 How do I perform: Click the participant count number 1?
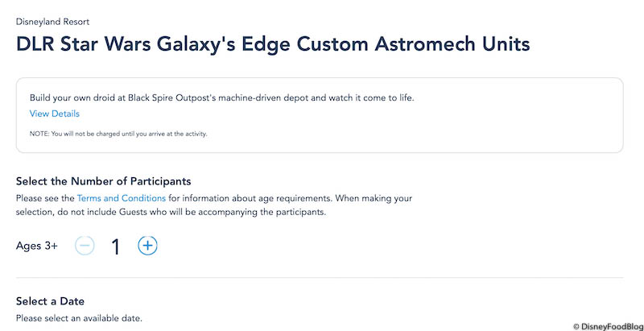[116, 246]
